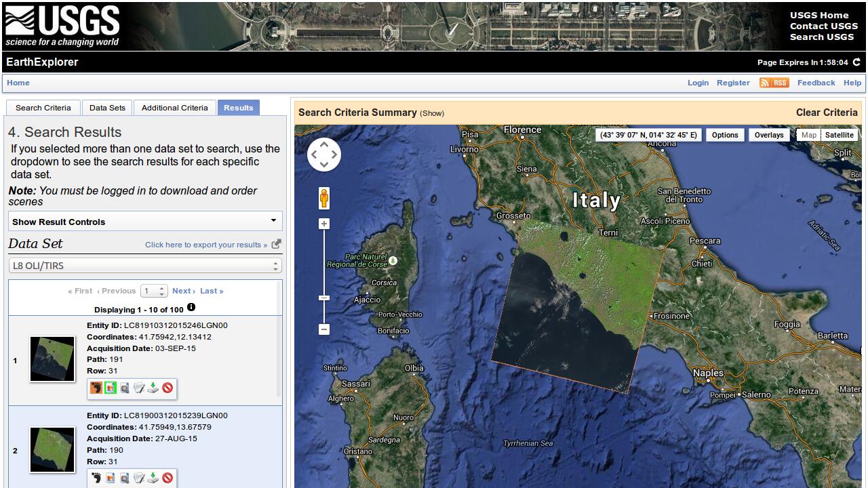Open the L8 OLI/TIRS data set dropdown
The height and width of the screenshot is (488, 868).
(x=145, y=266)
